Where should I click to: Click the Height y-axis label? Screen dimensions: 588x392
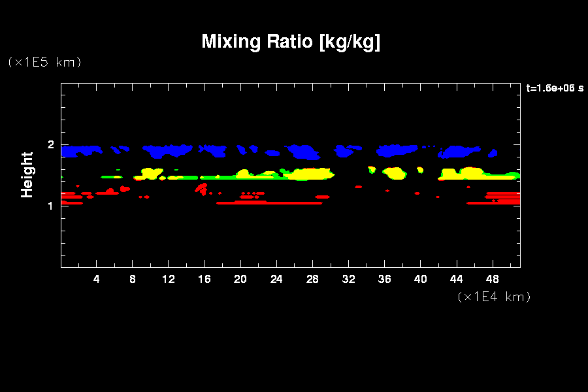pos(27,174)
